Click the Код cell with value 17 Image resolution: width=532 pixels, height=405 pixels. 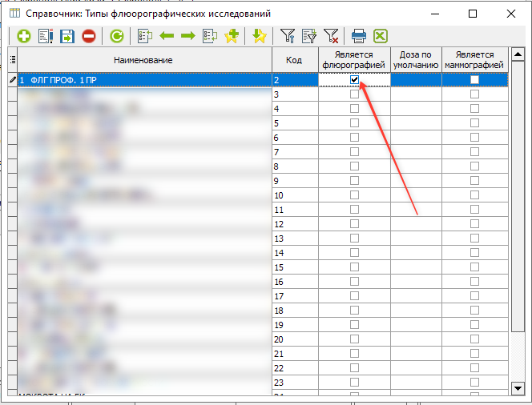(295, 296)
